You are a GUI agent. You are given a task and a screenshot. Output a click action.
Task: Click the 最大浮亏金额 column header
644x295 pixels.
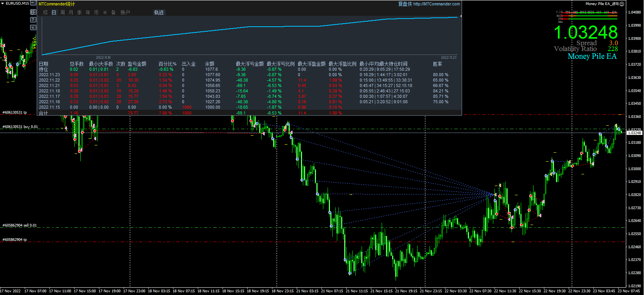250,64
